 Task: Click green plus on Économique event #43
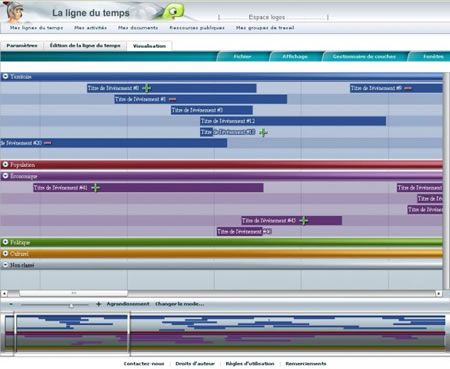[303, 220]
